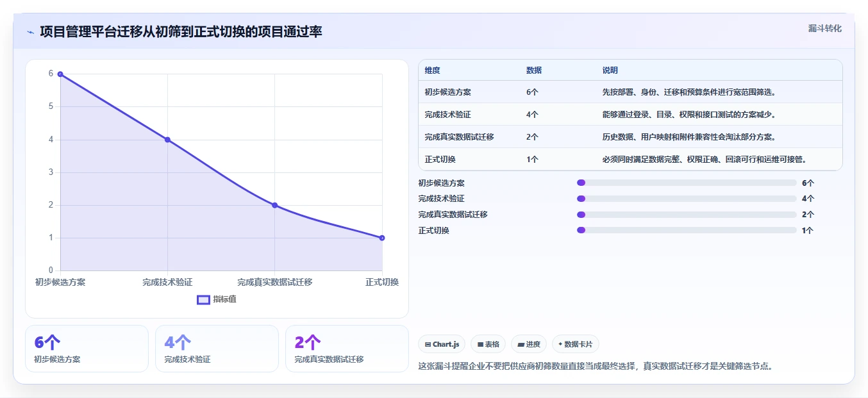Click the 指标值 legend text
The height and width of the screenshot is (398, 868).
[x=225, y=299]
